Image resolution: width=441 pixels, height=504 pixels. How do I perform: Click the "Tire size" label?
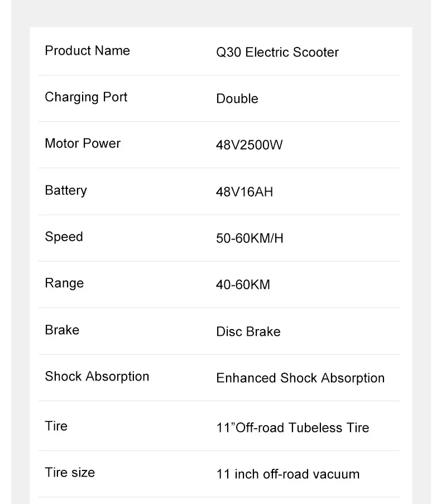(x=70, y=473)
